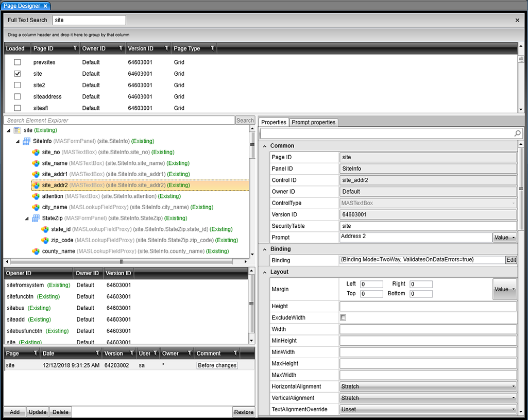Collapse the Layout properties section
Image resolution: width=528 pixels, height=420 pixels.
point(265,272)
